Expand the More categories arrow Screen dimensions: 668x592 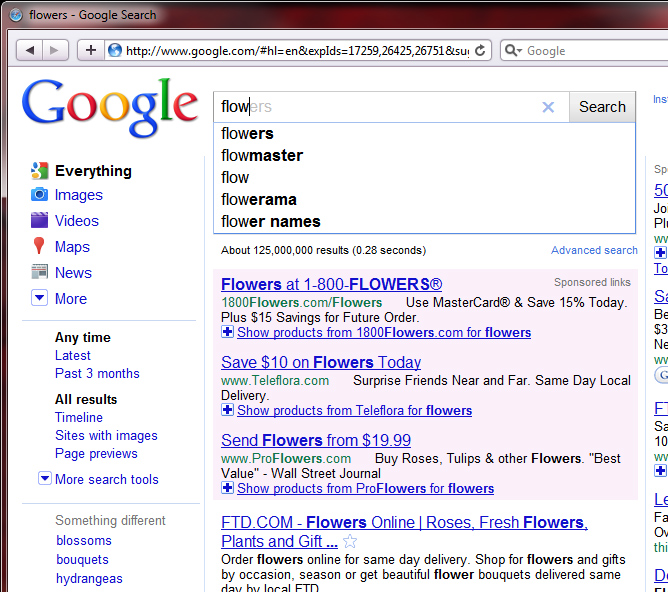tap(39, 298)
